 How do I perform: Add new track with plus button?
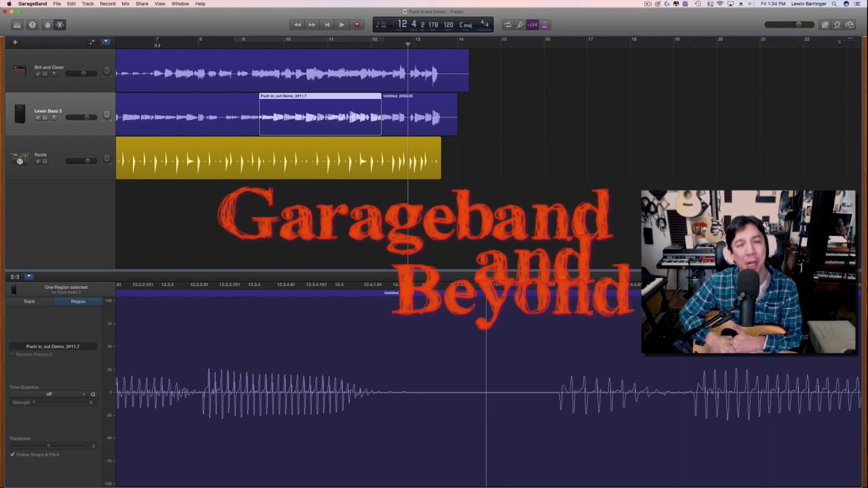coord(15,42)
